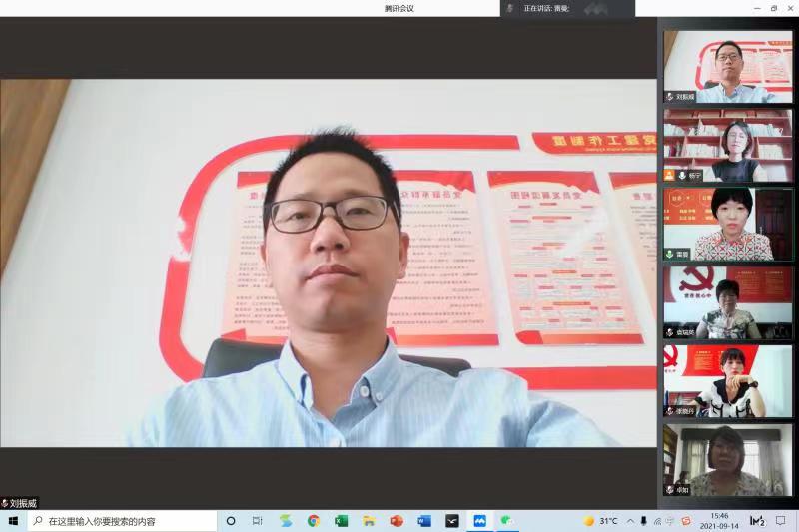Open Excel from the taskbar
The image size is (799, 532).
click(341, 521)
